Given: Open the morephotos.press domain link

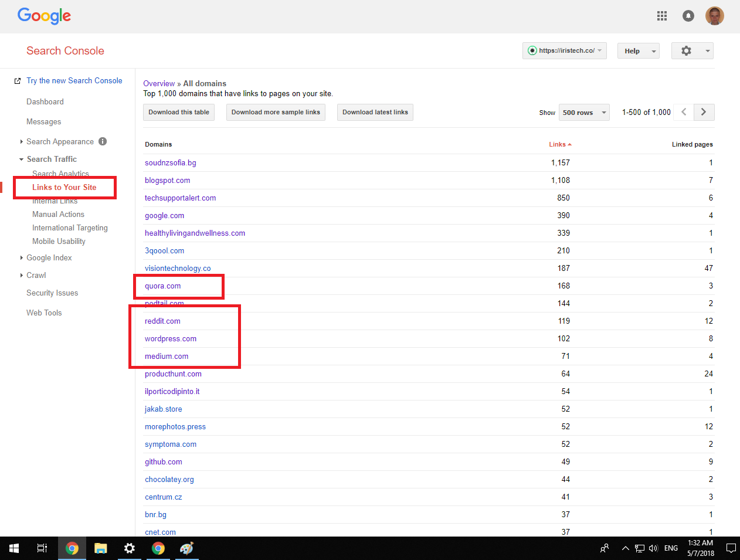Looking at the screenshot, I should tap(175, 426).
